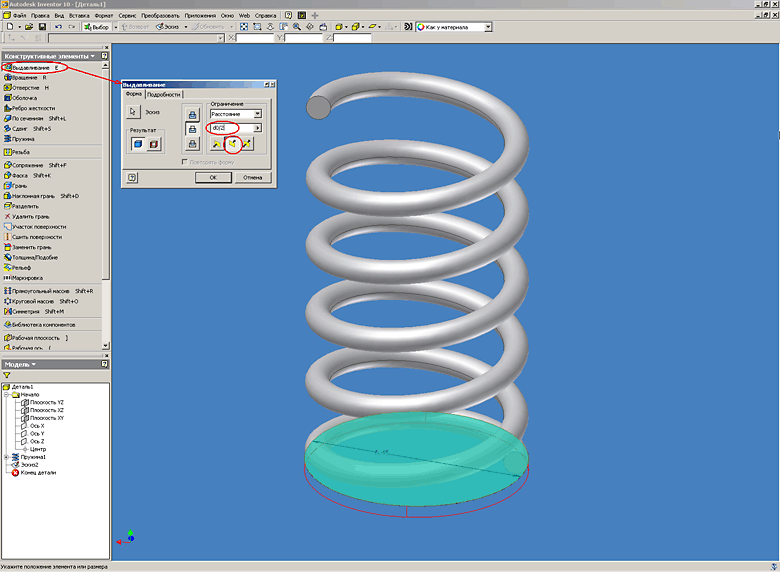Click the Open file folder toolbar icon
Image resolution: width=780 pixels, height=572 pixels.
pos(29,27)
